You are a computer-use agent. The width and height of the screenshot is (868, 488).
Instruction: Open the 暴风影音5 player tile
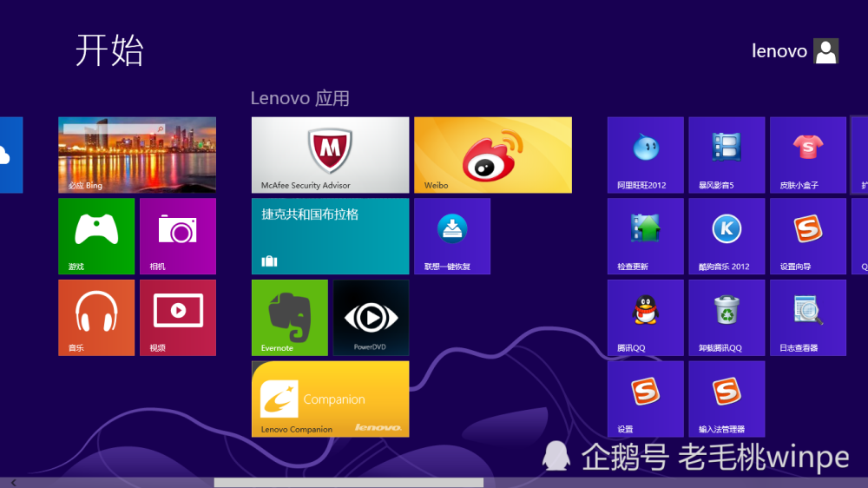(727, 155)
